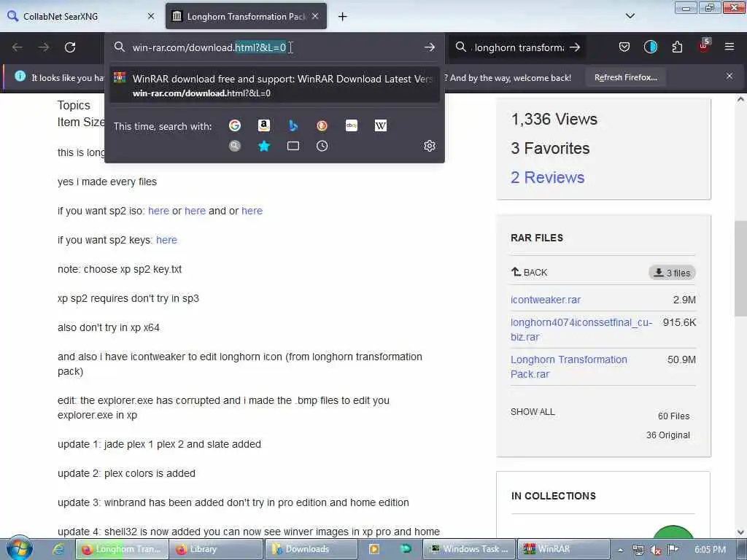Image resolution: width=747 pixels, height=560 pixels.
Task: Search in bookmarks star icon
Action: pos(264,146)
